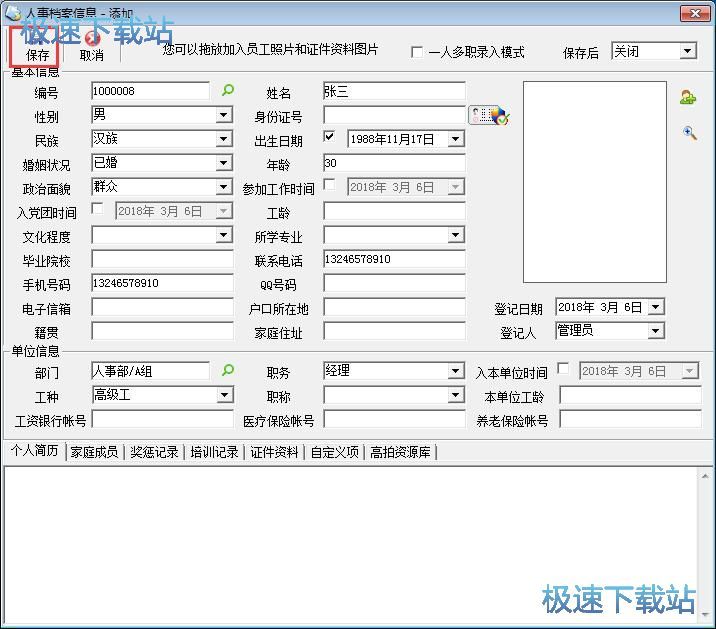Click the 养老保险帐号 input field
The image size is (716, 629).
[630, 419]
